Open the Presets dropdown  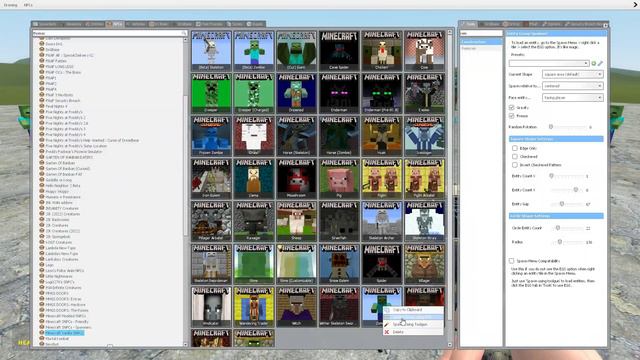click(549, 63)
